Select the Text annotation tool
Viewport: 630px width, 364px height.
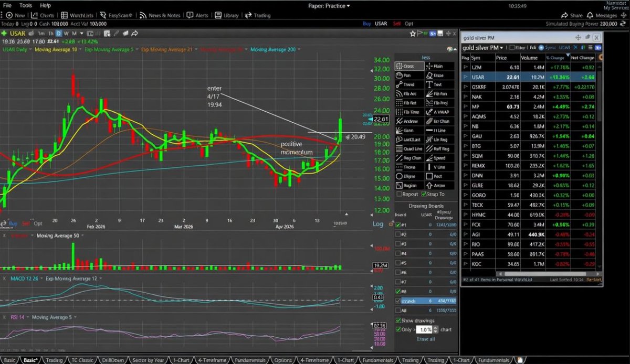pos(440,84)
